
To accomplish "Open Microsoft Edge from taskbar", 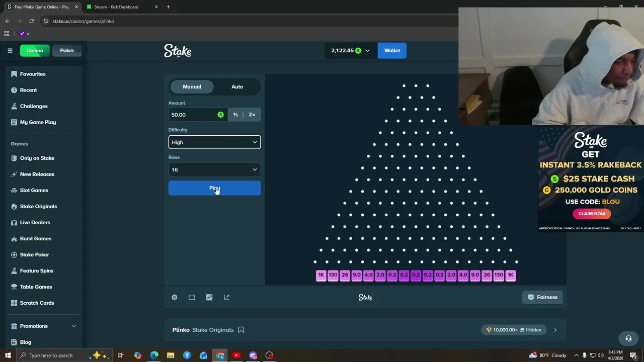I will click(154, 355).
